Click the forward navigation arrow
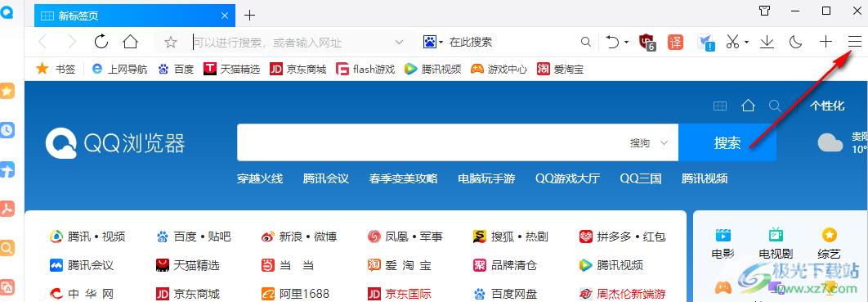Image resolution: width=868 pixels, height=302 pixels. 72,42
